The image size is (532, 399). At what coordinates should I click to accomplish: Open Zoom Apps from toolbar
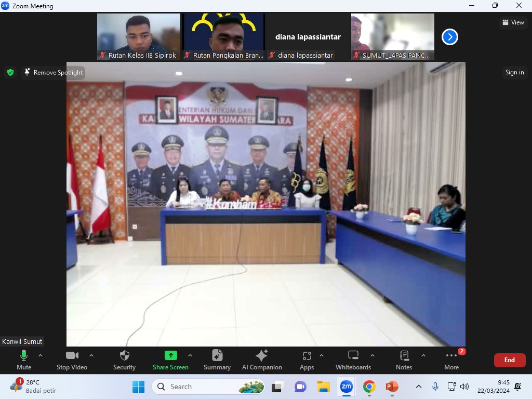[307, 360]
